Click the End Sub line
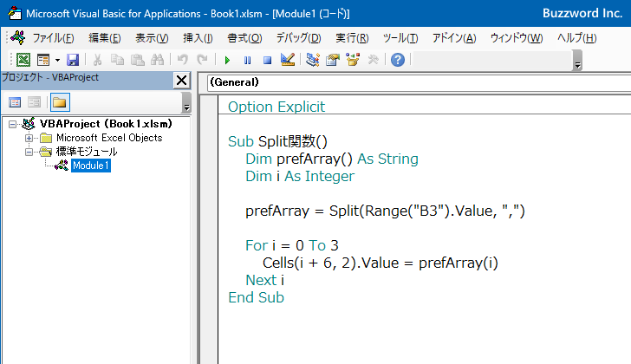 tap(256, 297)
